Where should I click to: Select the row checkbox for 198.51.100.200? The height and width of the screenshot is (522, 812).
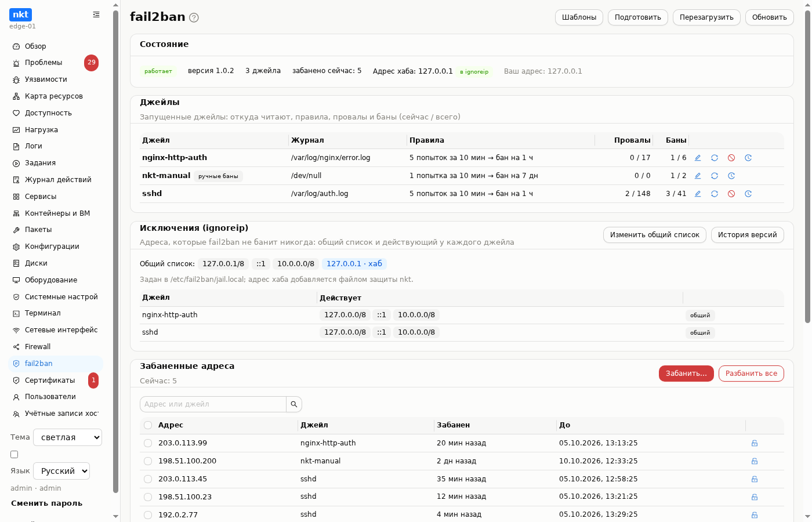pyautogui.click(x=148, y=461)
